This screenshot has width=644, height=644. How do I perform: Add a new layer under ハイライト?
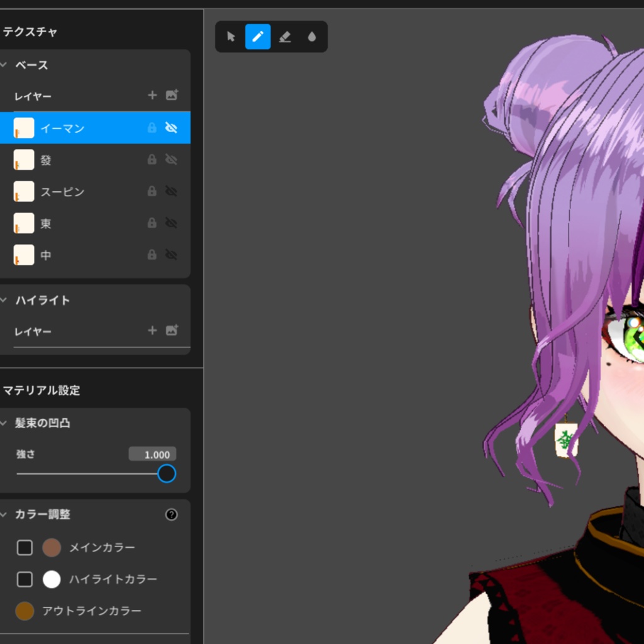click(x=152, y=331)
